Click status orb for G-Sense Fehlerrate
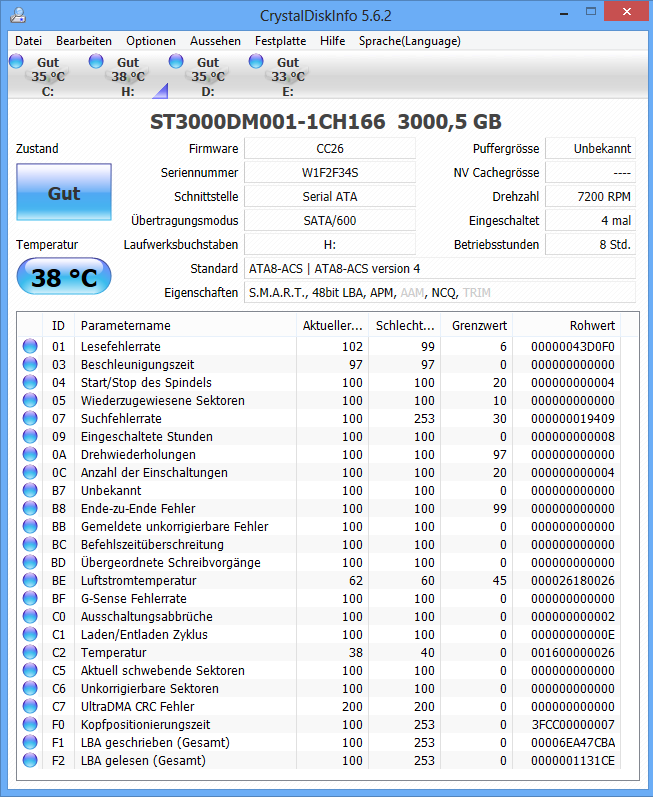The image size is (653, 797). click(30, 598)
